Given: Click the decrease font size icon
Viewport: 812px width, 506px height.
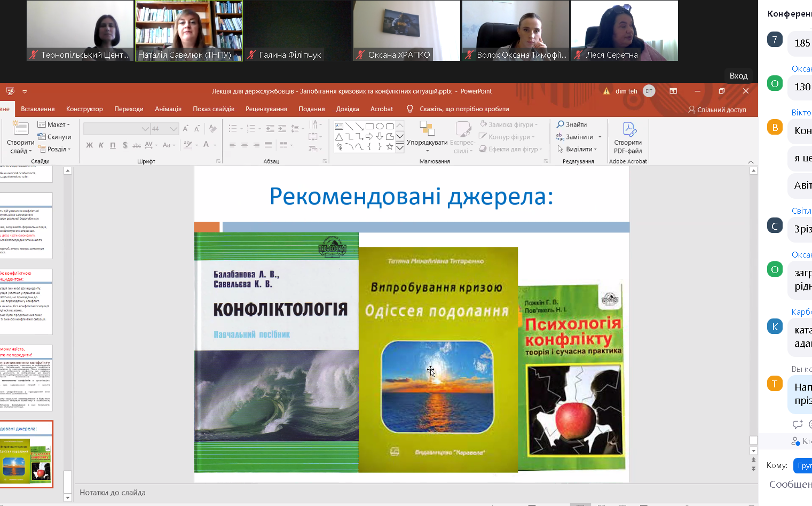Looking at the screenshot, I should point(197,129).
